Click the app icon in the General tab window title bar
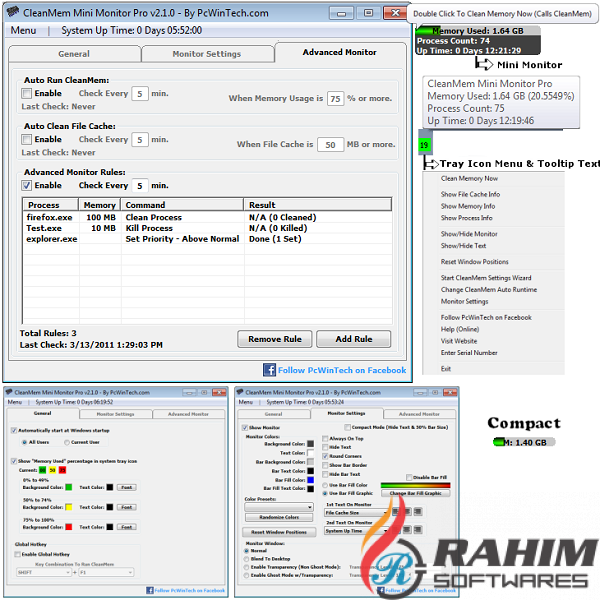This screenshot has width=600, height=600. coord(9,392)
